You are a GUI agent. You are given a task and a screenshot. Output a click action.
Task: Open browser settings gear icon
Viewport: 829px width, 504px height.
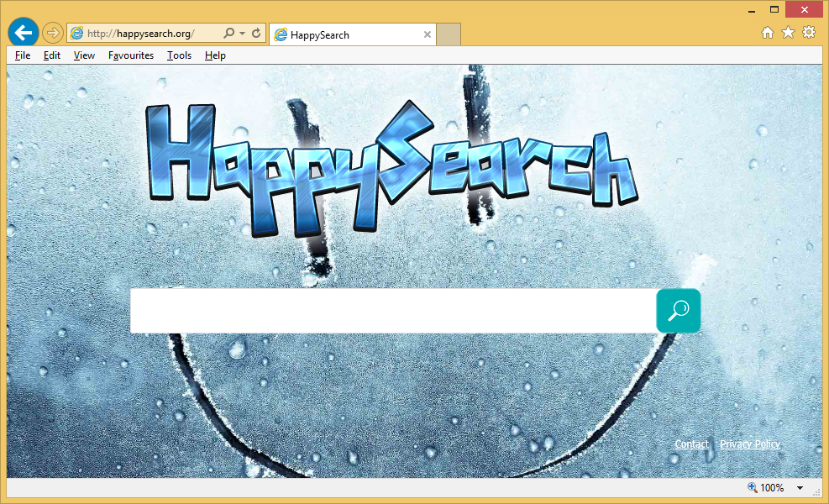[809, 33]
